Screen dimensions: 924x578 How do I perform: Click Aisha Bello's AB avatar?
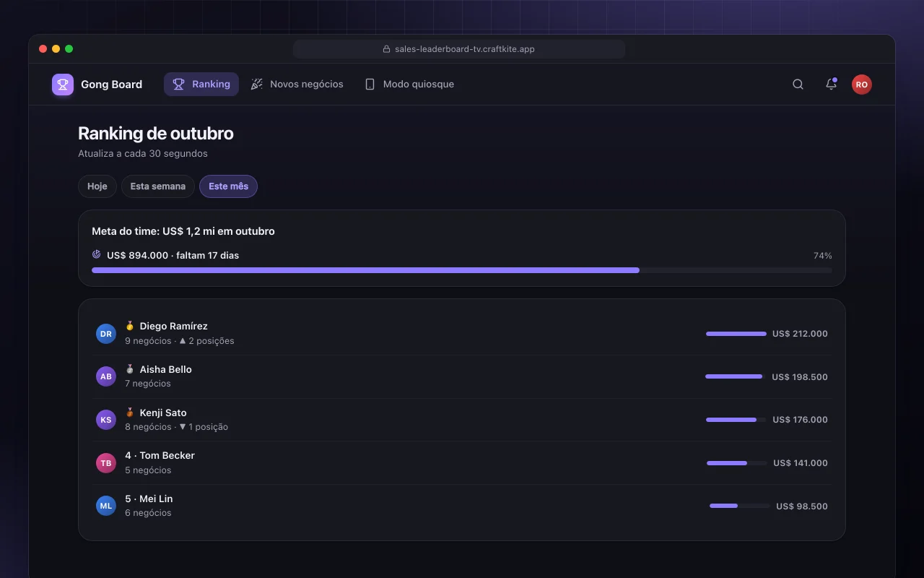(x=106, y=376)
